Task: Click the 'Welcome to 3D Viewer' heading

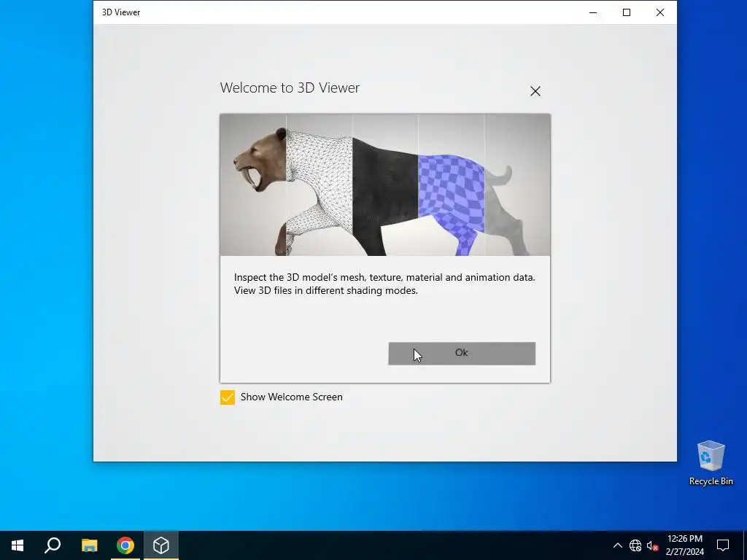Action: pyautogui.click(x=290, y=87)
